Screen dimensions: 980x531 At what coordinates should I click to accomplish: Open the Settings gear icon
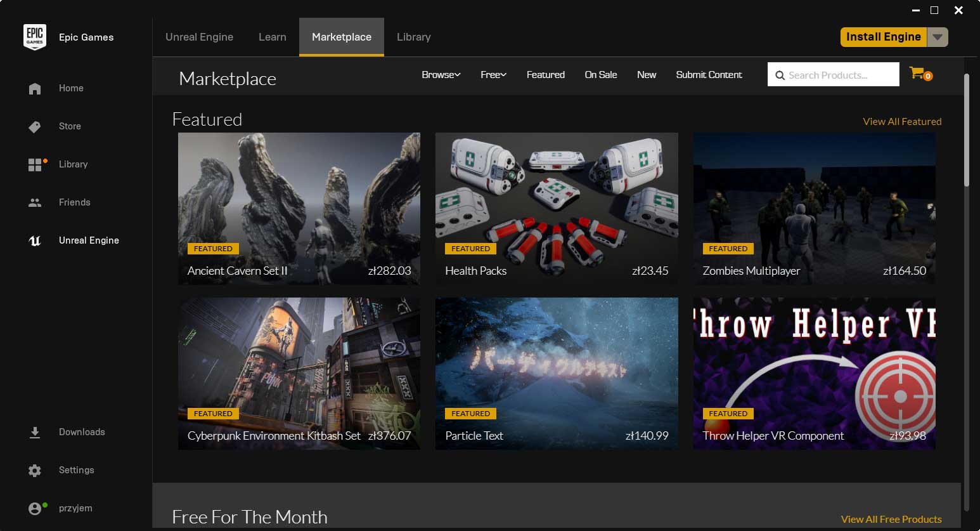coord(35,470)
